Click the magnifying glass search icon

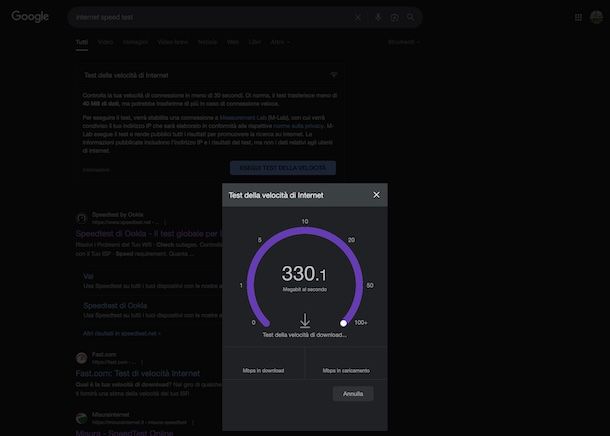[x=410, y=17]
